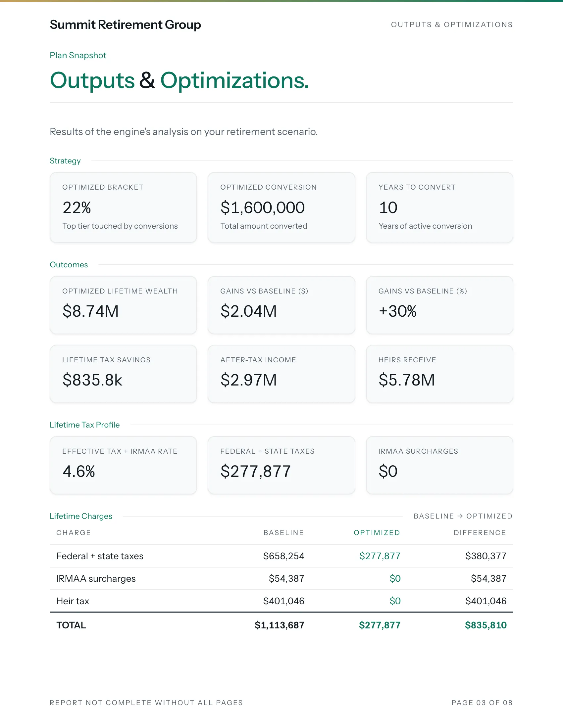Click the baseline amount in the IRMAA surcharges row
This screenshot has height=728, width=563.
(x=286, y=579)
